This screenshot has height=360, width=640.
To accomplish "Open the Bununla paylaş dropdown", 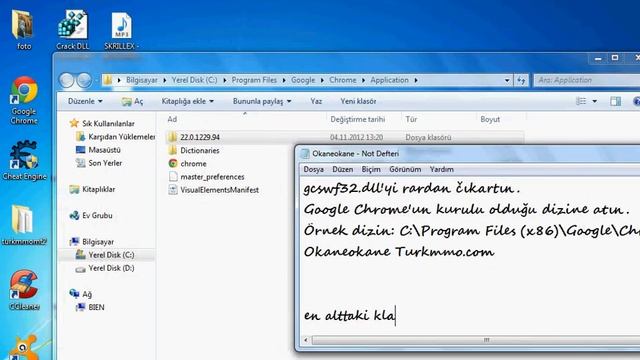I will click(x=262, y=101).
